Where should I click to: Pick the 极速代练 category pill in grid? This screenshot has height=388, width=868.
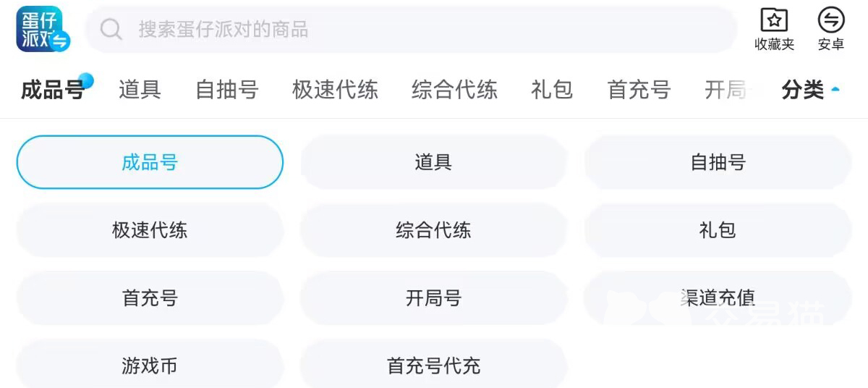tap(150, 230)
